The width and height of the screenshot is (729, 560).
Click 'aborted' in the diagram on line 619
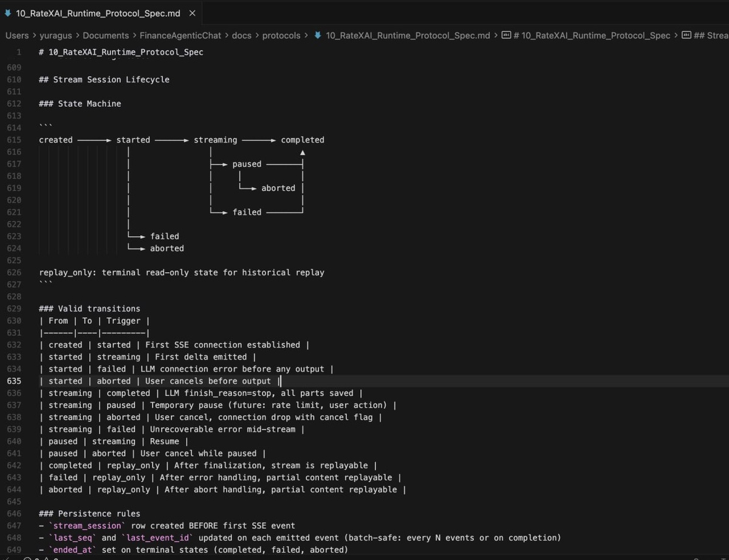[278, 188]
